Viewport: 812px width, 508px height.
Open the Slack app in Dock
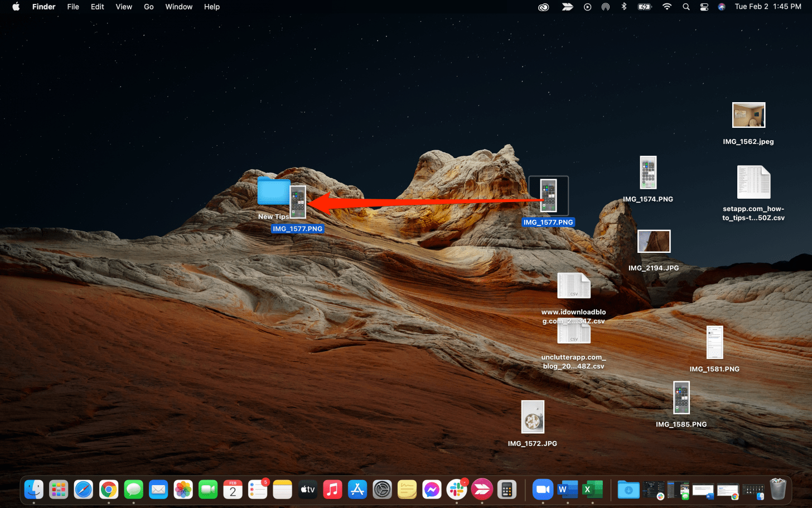tap(457, 490)
